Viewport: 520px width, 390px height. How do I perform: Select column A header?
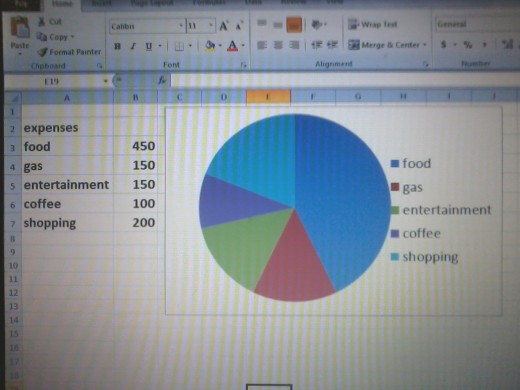(67, 98)
